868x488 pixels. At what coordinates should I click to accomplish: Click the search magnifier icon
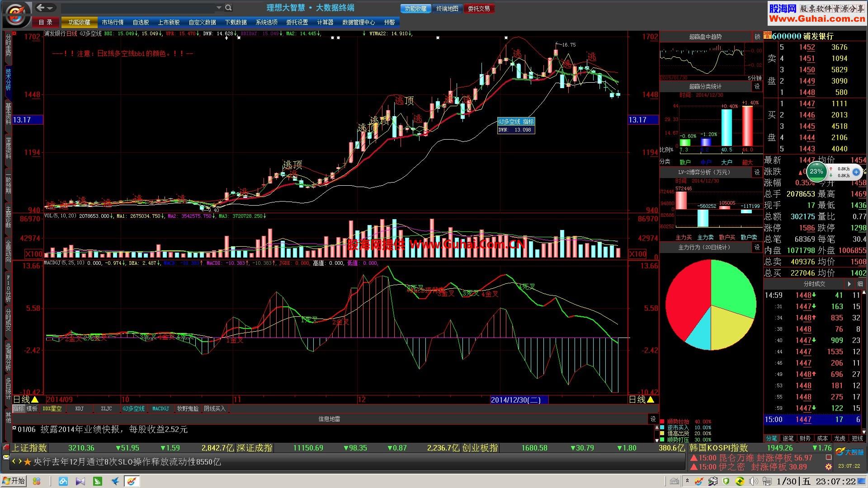[x=228, y=8]
